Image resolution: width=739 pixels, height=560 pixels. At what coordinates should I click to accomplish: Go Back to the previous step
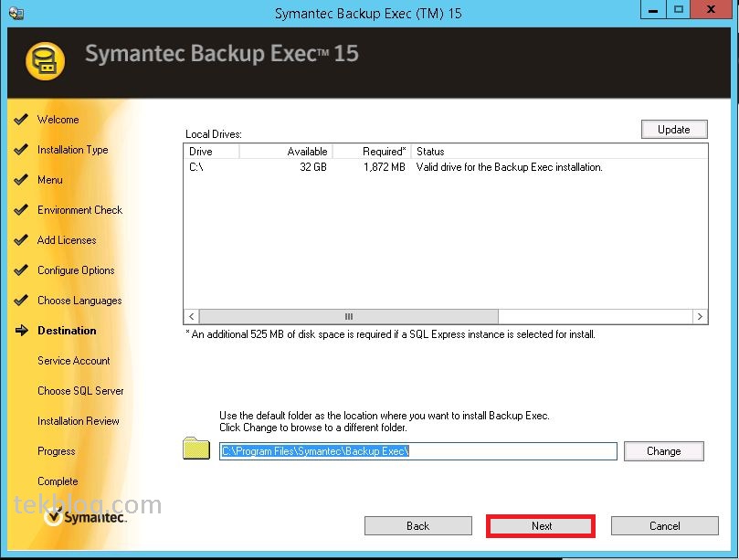tap(418, 525)
